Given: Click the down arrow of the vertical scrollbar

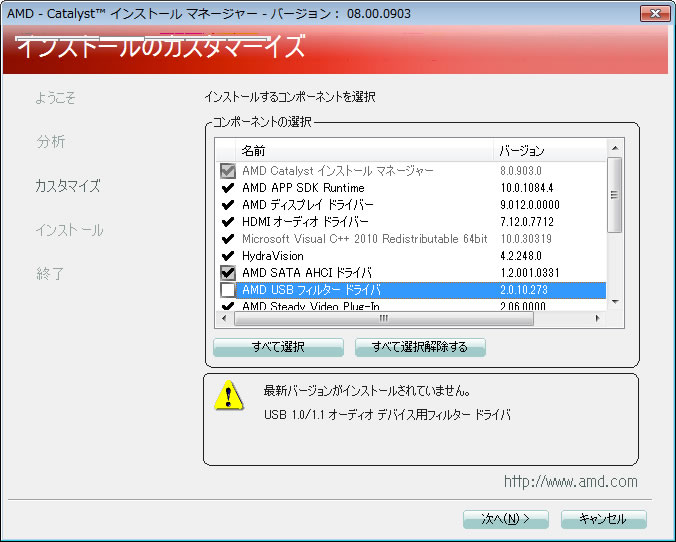Looking at the screenshot, I should tap(615, 302).
